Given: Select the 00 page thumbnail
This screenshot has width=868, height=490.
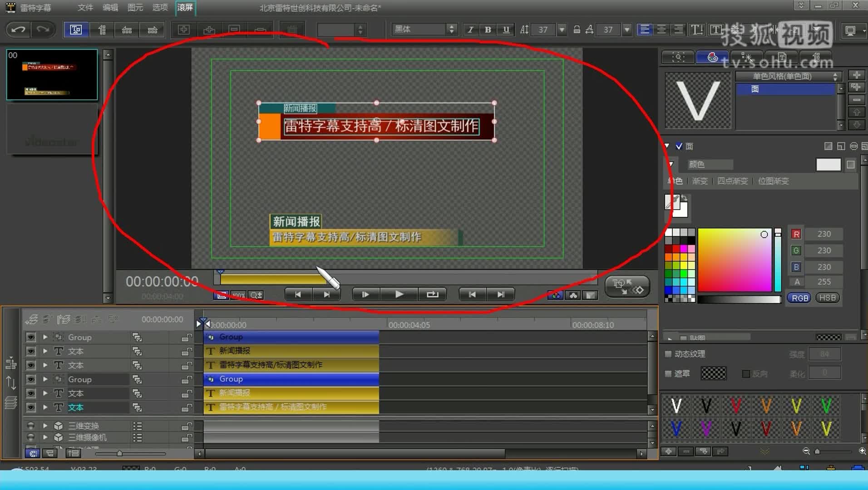Looking at the screenshot, I should [x=52, y=75].
